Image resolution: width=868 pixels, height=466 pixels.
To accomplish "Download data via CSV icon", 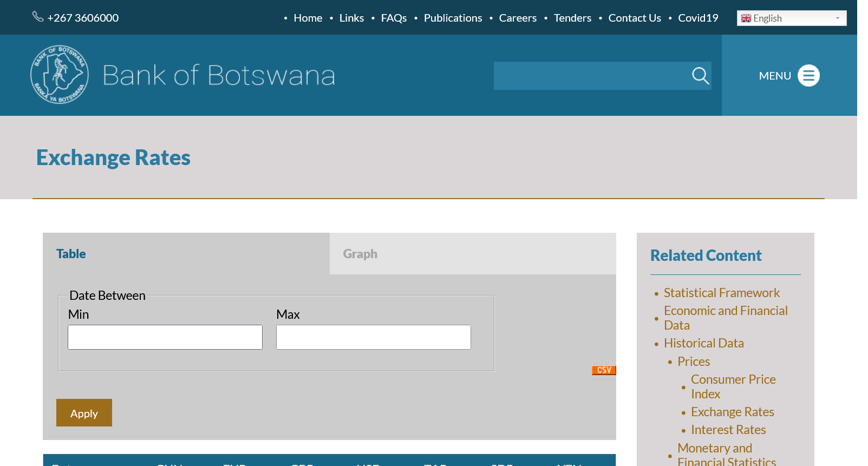I will coord(604,370).
